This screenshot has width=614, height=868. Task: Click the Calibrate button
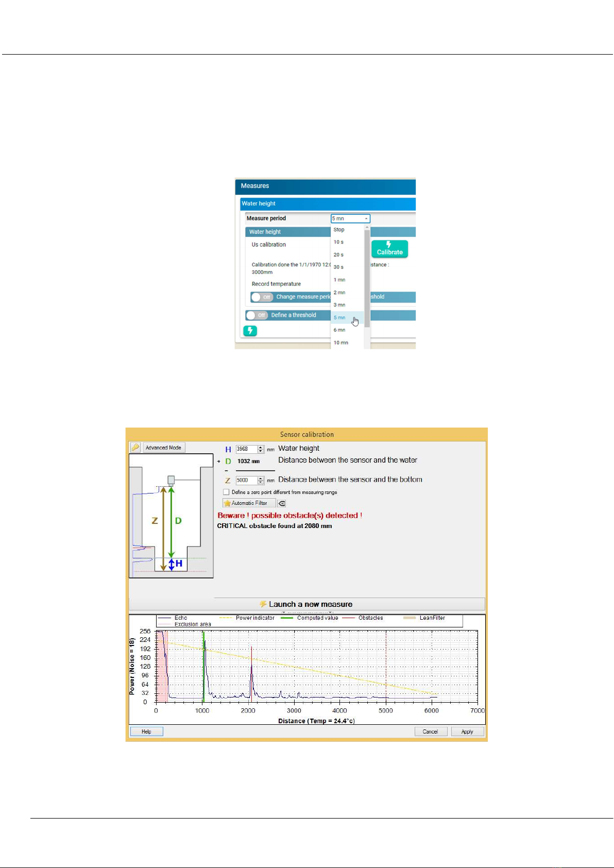pos(389,249)
